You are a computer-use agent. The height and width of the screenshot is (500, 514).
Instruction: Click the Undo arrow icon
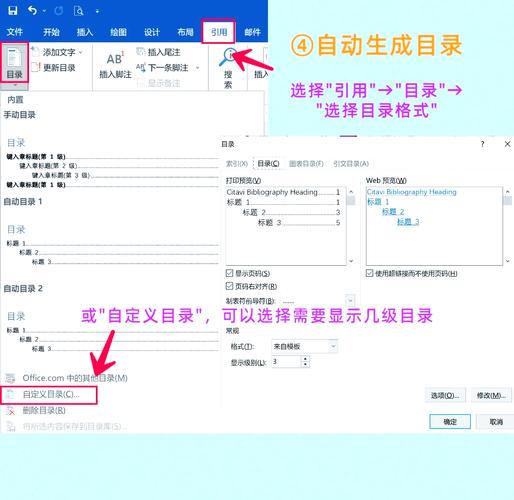coord(32,11)
